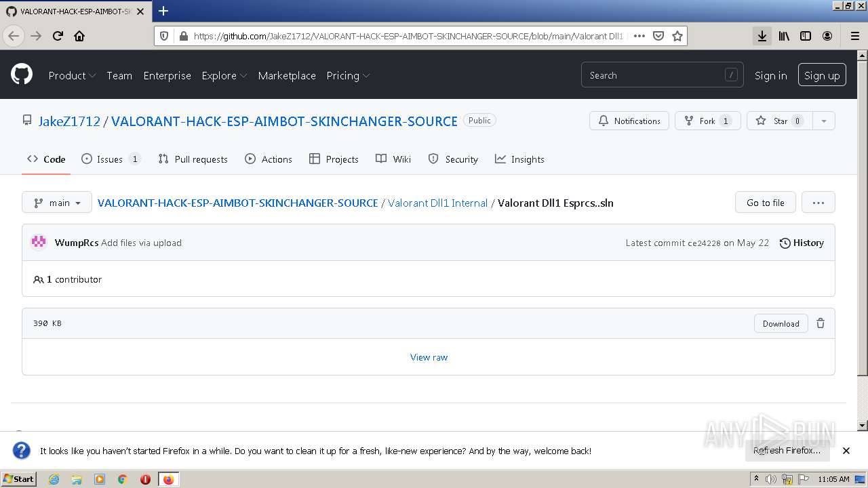
Task: Click the Add files via upload commit message
Action: (141, 243)
